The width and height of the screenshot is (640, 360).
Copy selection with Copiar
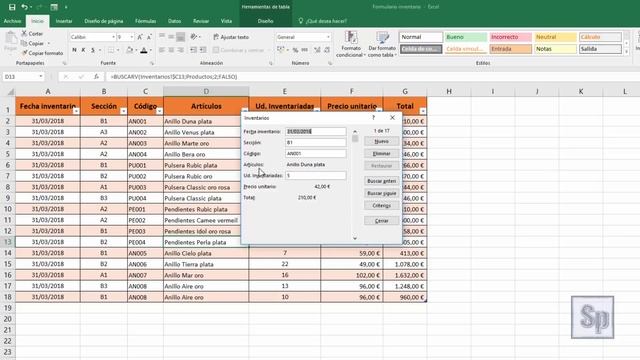(33, 43)
